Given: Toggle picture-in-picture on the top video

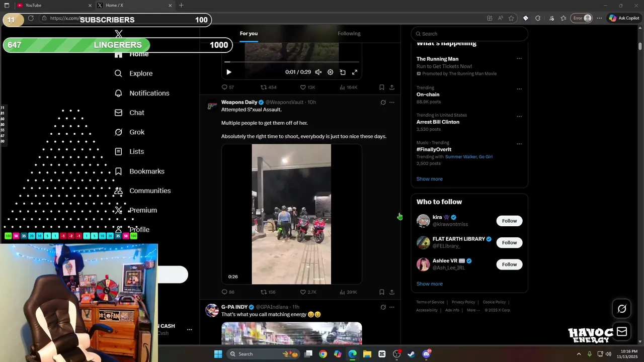Looking at the screenshot, I should click(343, 72).
